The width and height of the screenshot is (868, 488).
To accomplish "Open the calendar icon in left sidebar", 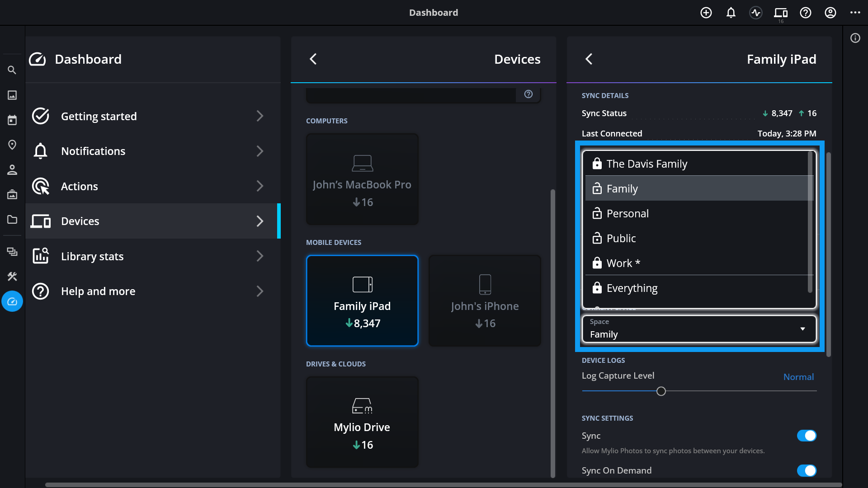I will click(12, 120).
